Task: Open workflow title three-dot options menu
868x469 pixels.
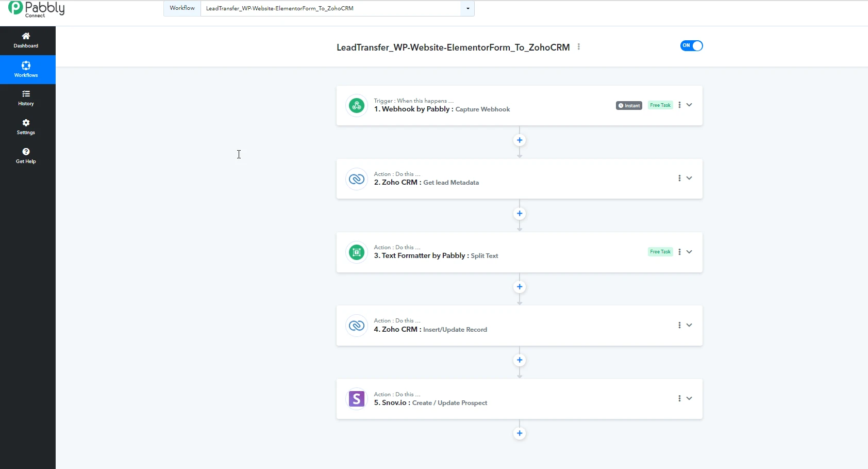Action: [579, 47]
